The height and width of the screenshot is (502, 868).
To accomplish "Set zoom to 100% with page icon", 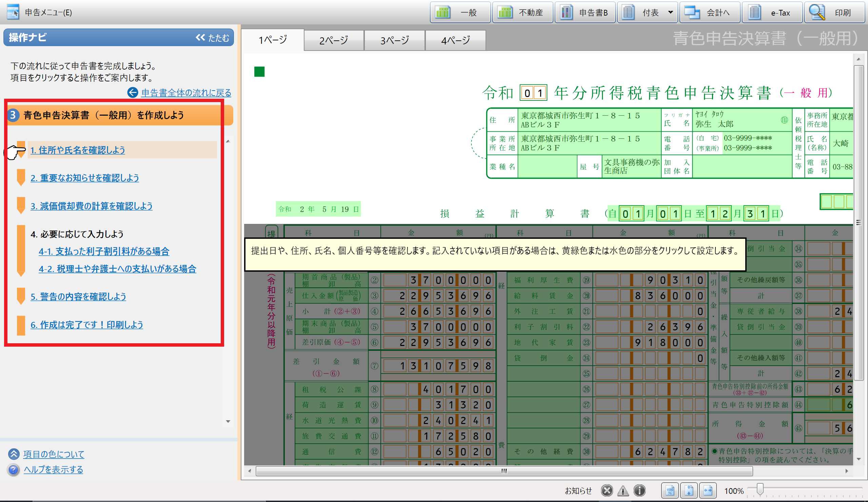I will (x=670, y=490).
